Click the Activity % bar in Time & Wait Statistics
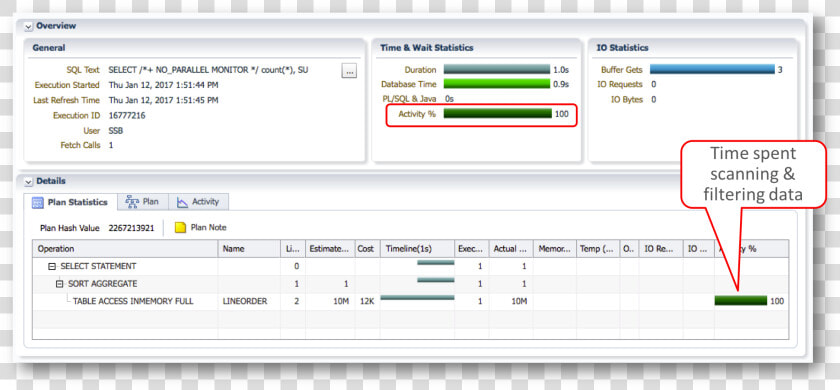The image size is (840, 390). tap(498, 114)
